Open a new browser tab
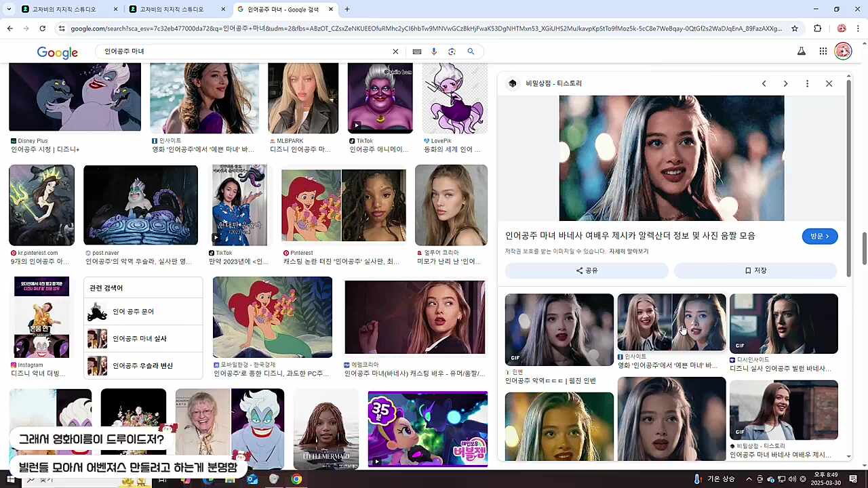Viewport: 868px width, 488px height. [x=347, y=9]
